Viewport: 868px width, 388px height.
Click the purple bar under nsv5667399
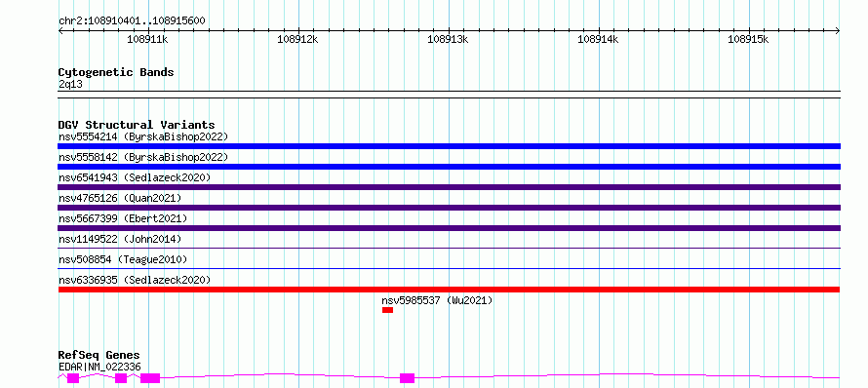point(449,228)
